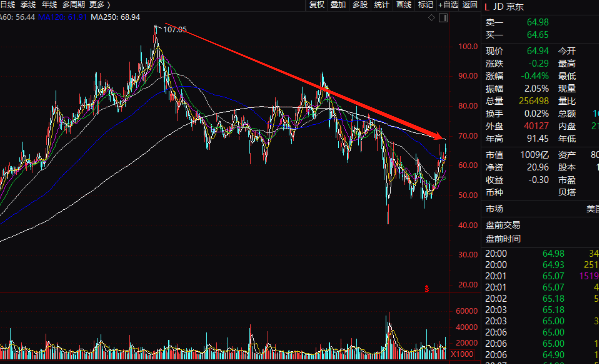Click the 换手 turnover value 0.02%
599x364 pixels.
pyautogui.click(x=536, y=114)
